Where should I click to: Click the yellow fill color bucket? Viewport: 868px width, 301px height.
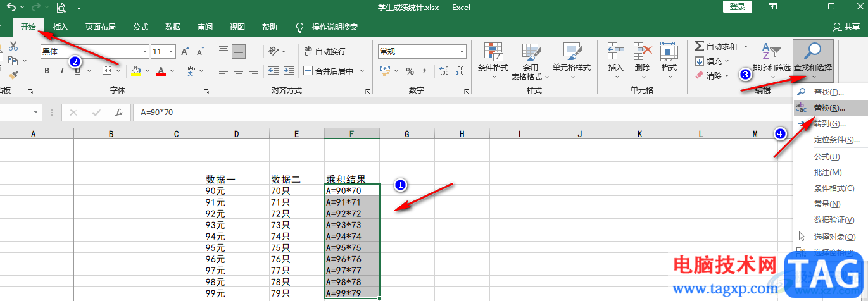(x=136, y=71)
